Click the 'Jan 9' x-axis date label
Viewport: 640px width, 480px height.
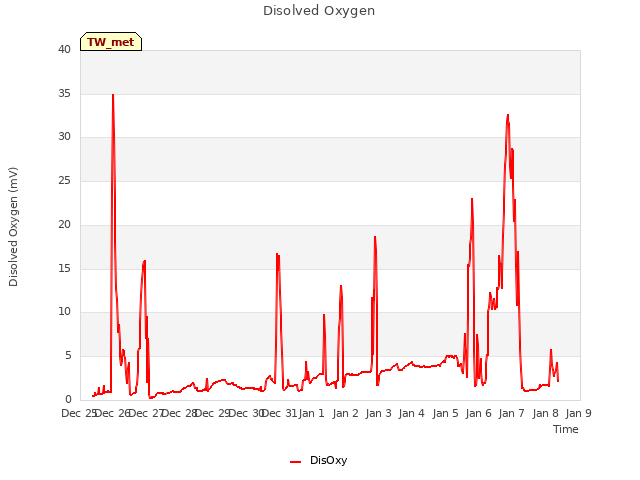[578, 413]
